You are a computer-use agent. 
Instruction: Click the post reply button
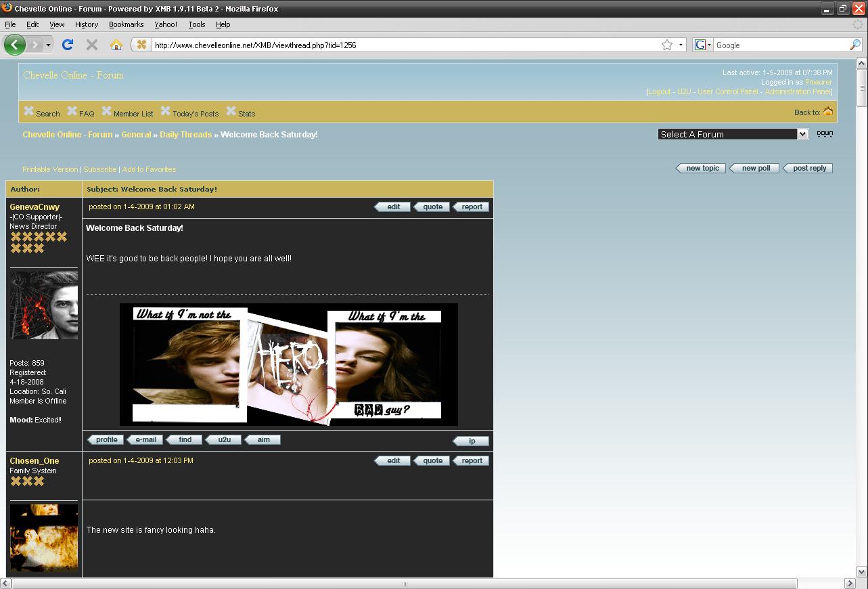[x=808, y=168]
